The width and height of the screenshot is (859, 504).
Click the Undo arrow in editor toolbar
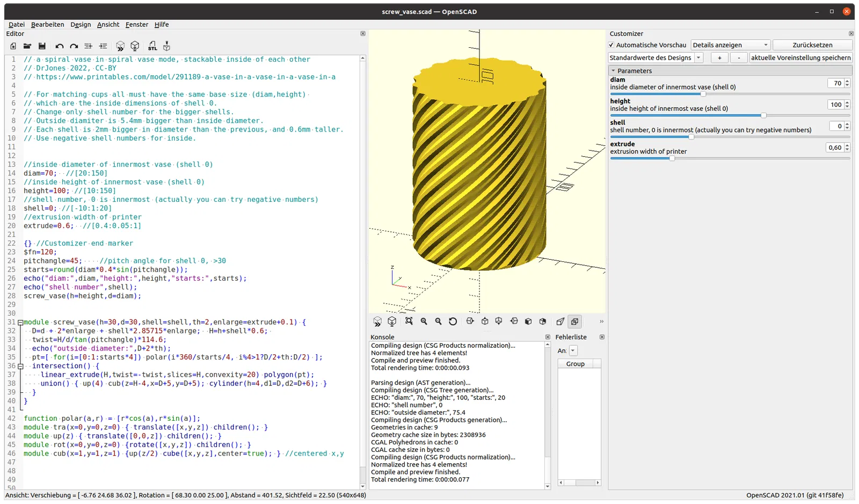(x=60, y=46)
